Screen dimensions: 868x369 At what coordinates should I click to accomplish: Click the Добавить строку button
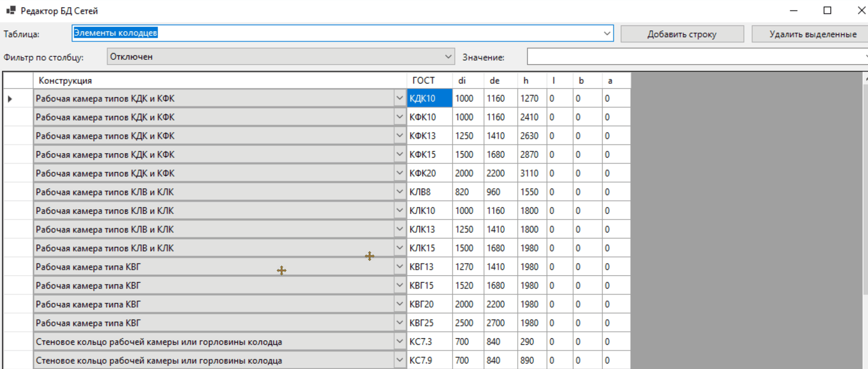point(682,34)
